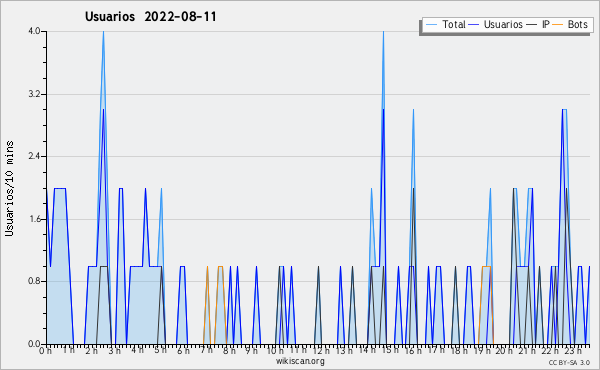This screenshot has width=600, height=370.
Task: Click the '11 h' x-axis label
Action: coord(298,350)
